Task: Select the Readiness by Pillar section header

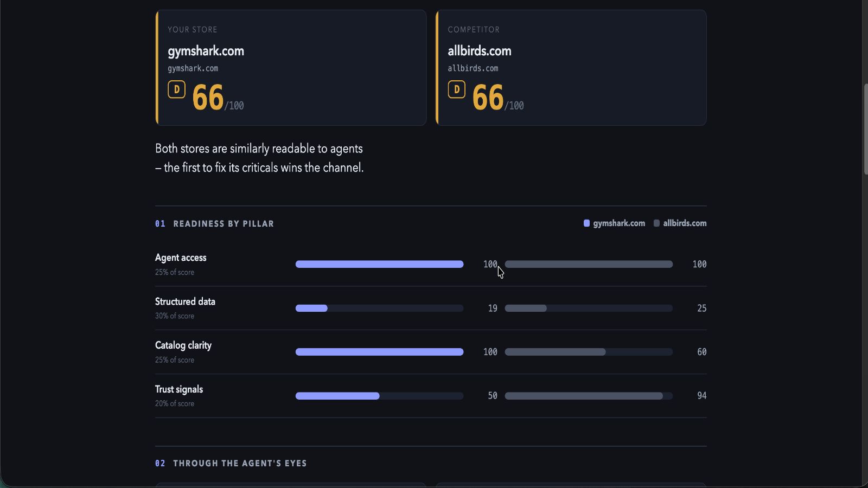Action: [214, 223]
